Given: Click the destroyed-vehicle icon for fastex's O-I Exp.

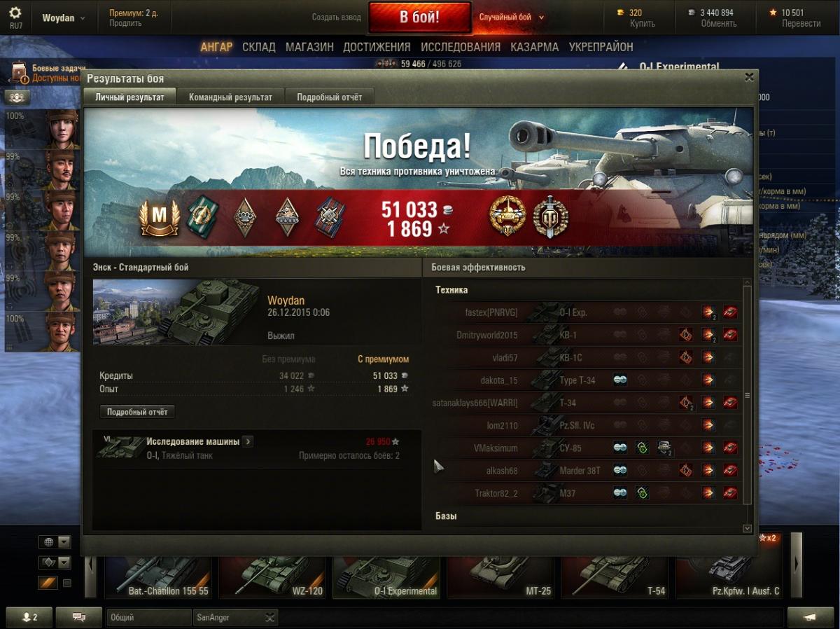Looking at the screenshot, I should pos(730,312).
